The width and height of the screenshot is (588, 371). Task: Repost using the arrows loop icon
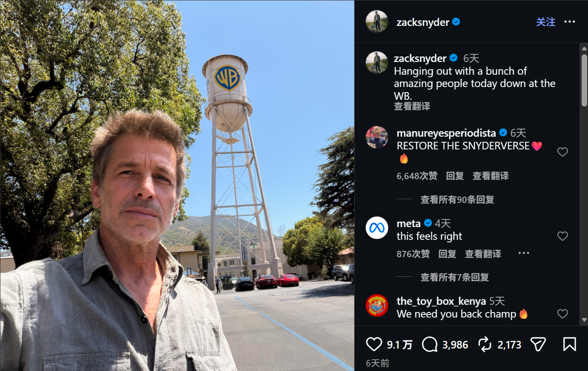485,344
